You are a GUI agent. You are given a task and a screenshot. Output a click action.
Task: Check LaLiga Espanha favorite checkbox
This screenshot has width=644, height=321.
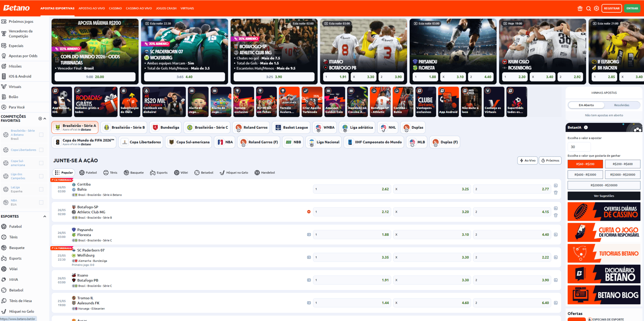[x=41, y=189]
